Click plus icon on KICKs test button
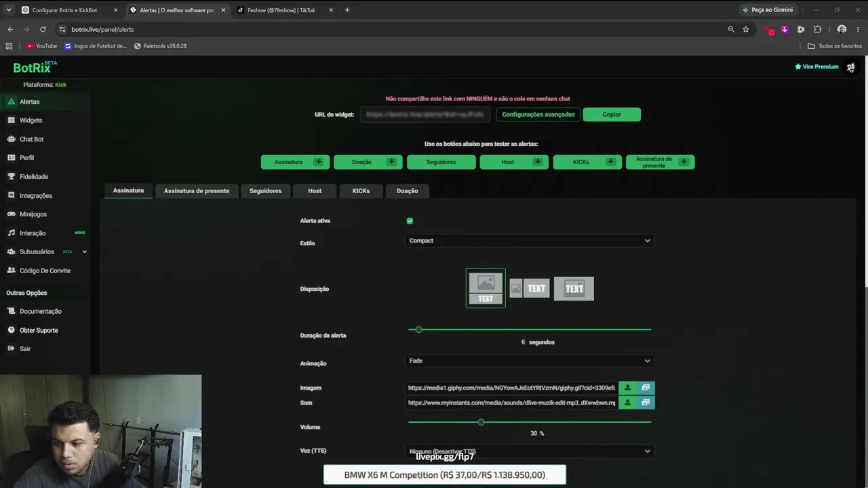Screen dimensions: 868x488 click(611, 162)
